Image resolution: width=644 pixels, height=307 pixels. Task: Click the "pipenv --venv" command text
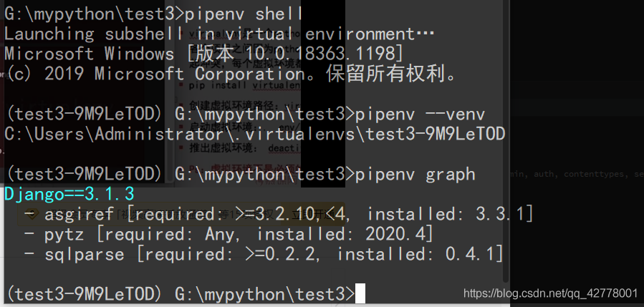(x=420, y=114)
